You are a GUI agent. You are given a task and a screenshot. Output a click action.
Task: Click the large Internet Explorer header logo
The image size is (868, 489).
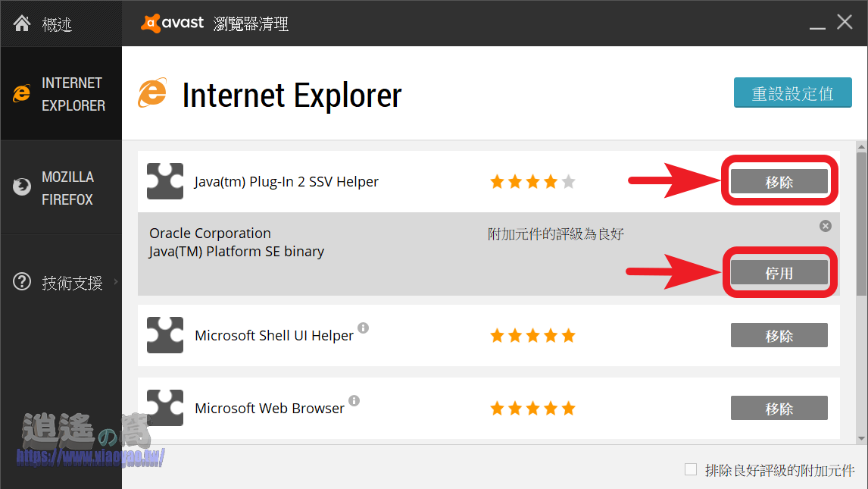pyautogui.click(x=152, y=93)
